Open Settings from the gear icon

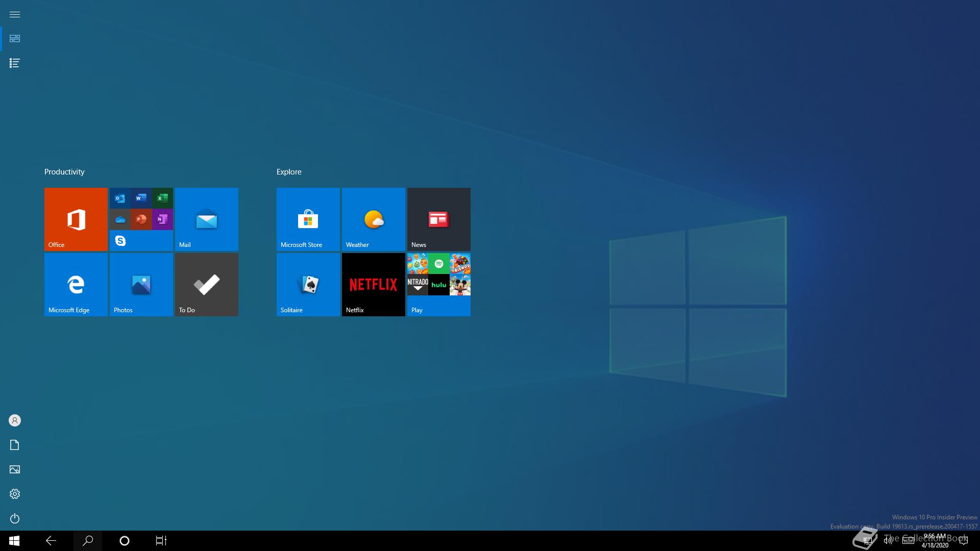(15, 494)
